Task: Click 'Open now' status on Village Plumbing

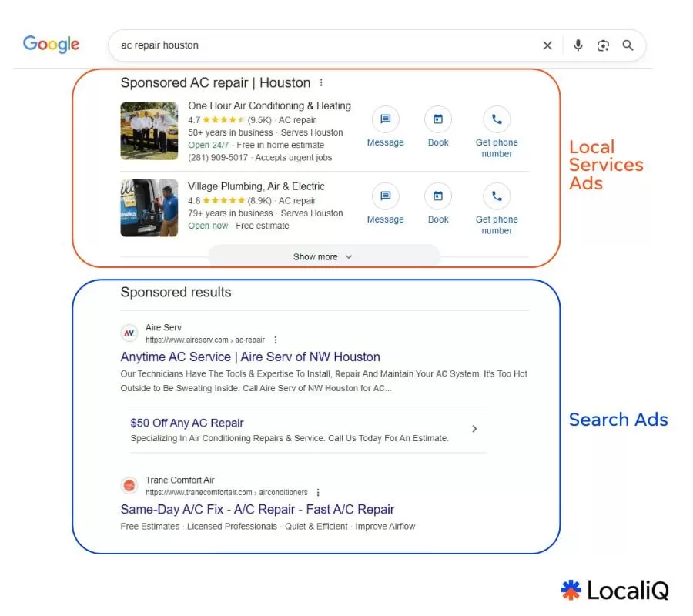Action: pyautogui.click(x=208, y=226)
